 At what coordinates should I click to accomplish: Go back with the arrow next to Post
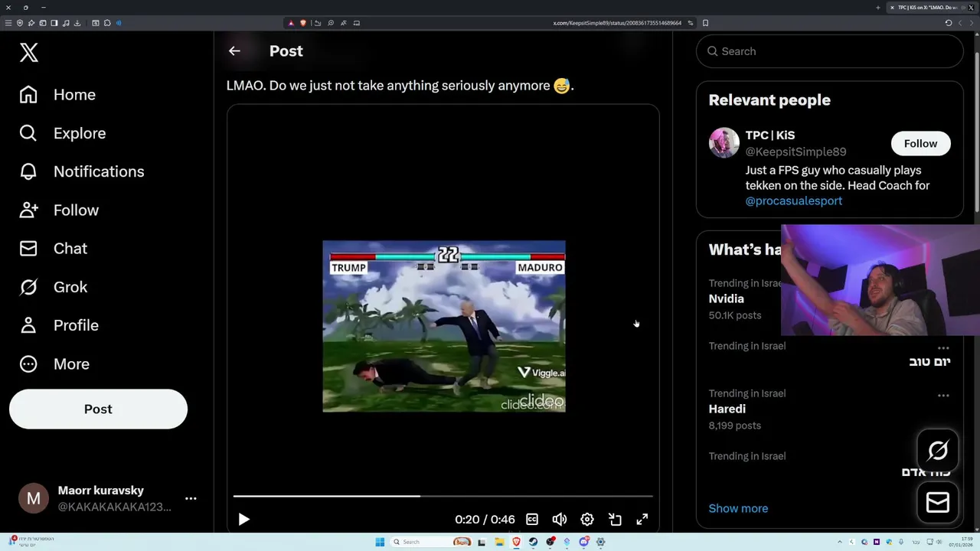tap(234, 51)
